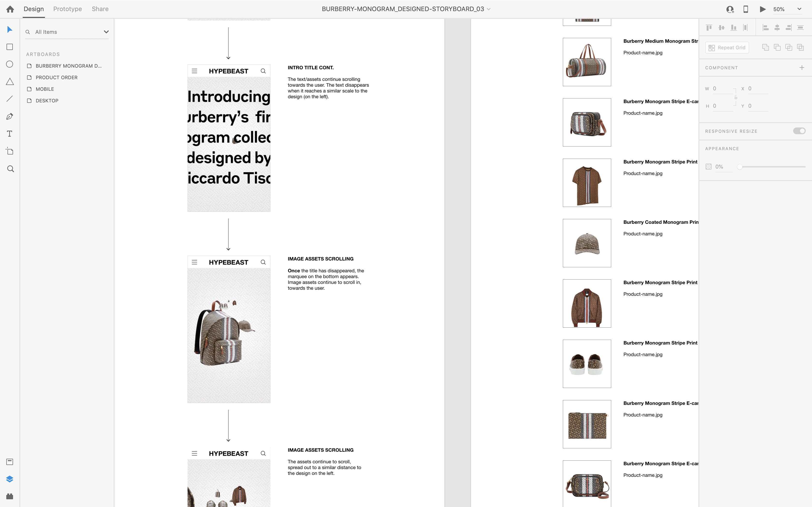This screenshot has width=812, height=507.
Task: Select the Artboard tool
Action: [10, 151]
